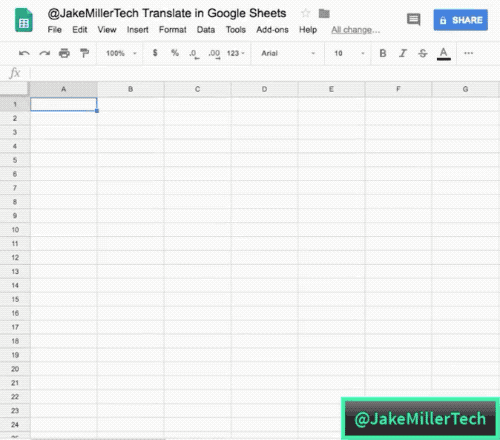Select column C header
500x440 pixels.
pyautogui.click(x=197, y=89)
